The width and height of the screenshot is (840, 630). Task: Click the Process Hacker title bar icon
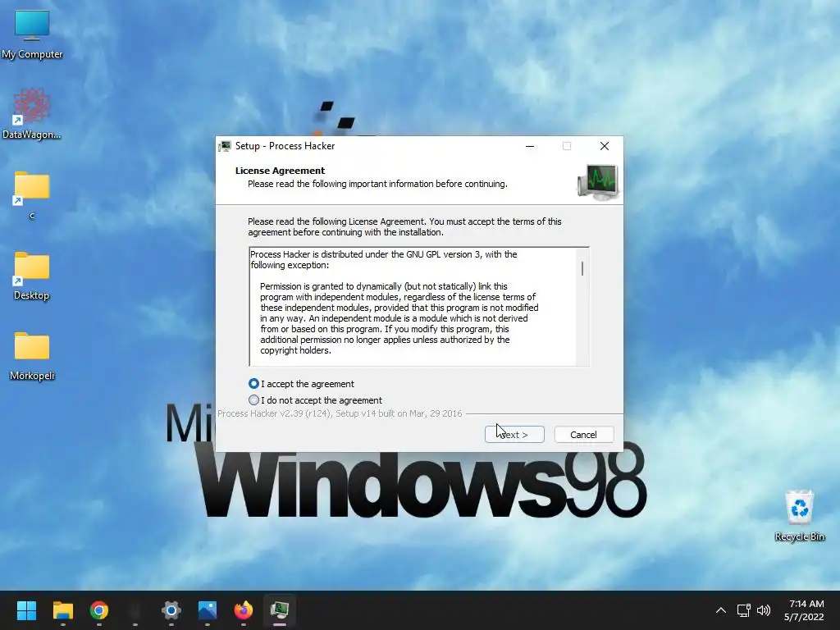point(225,146)
